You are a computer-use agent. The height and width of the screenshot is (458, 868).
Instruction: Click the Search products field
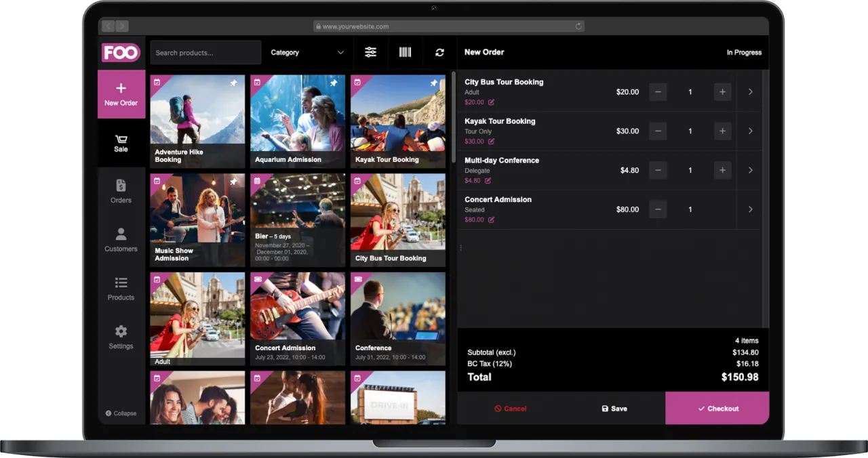205,52
